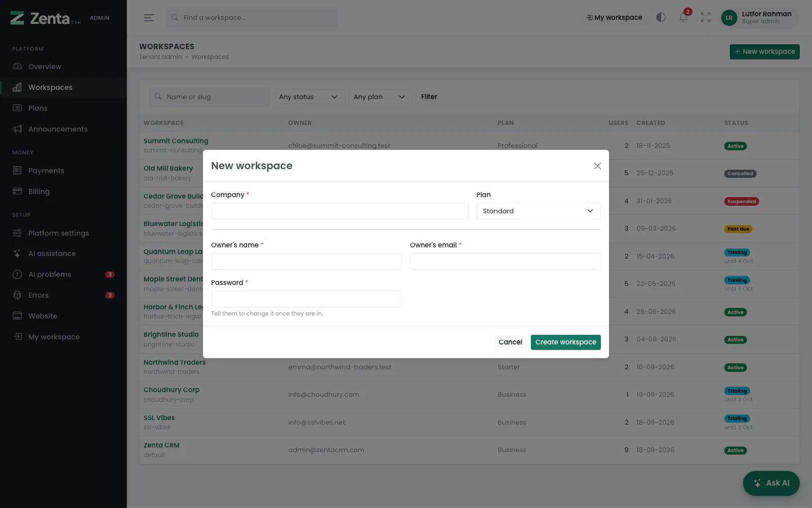The height and width of the screenshot is (508, 812).
Task: Click the LR user avatar
Action: (729, 18)
